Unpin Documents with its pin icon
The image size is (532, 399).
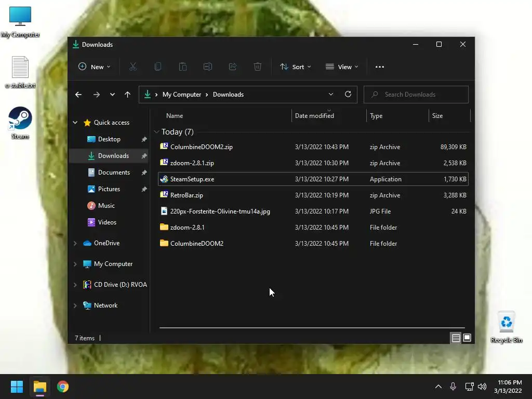pyautogui.click(x=144, y=172)
